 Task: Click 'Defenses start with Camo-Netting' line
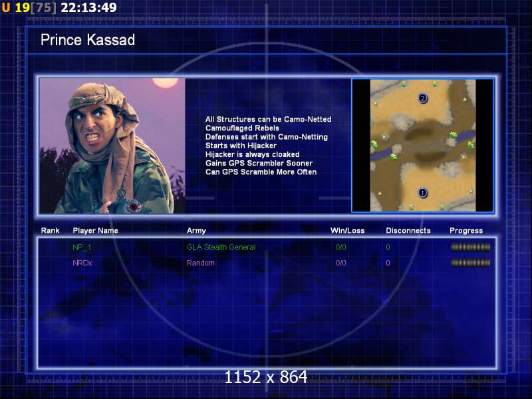pos(267,137)
